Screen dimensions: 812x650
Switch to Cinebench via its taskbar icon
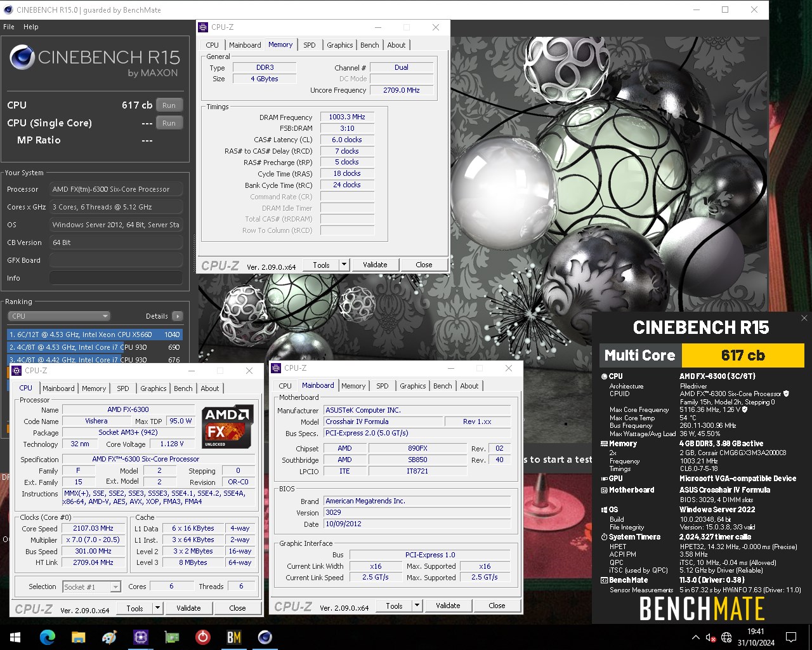(x=265, y=637)
